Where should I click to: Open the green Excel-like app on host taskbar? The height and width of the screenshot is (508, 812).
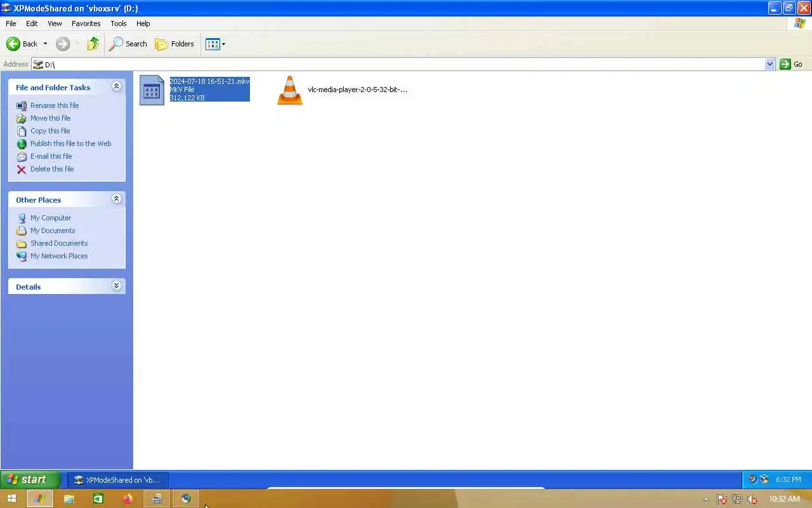[98, 499]
